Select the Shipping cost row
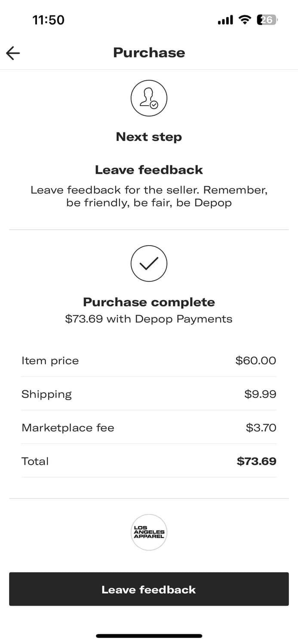 pos(149,394)
